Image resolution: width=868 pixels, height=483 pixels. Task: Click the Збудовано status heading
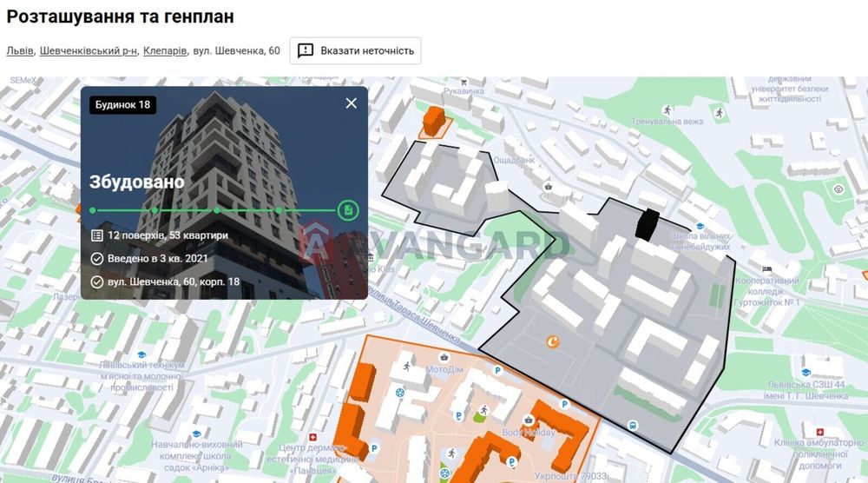[137, 182]
